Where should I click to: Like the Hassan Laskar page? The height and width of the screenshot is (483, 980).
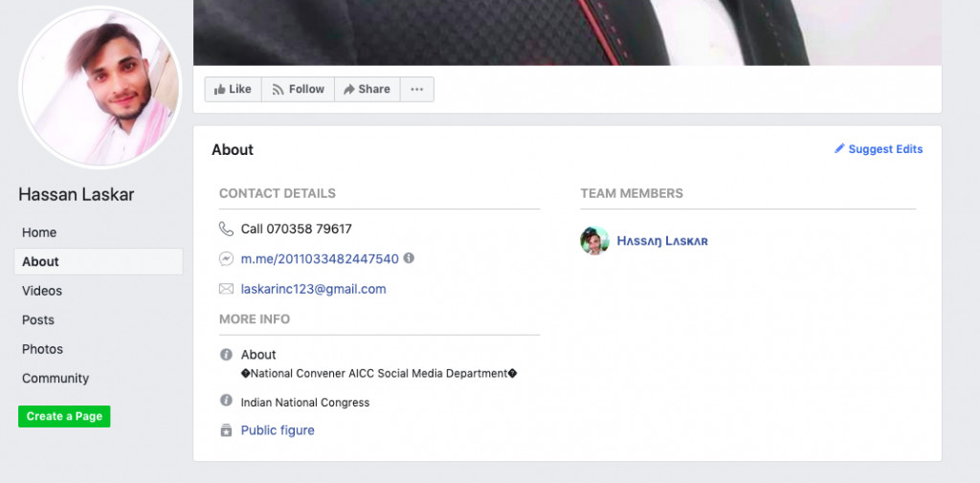(x=233, y=89)
